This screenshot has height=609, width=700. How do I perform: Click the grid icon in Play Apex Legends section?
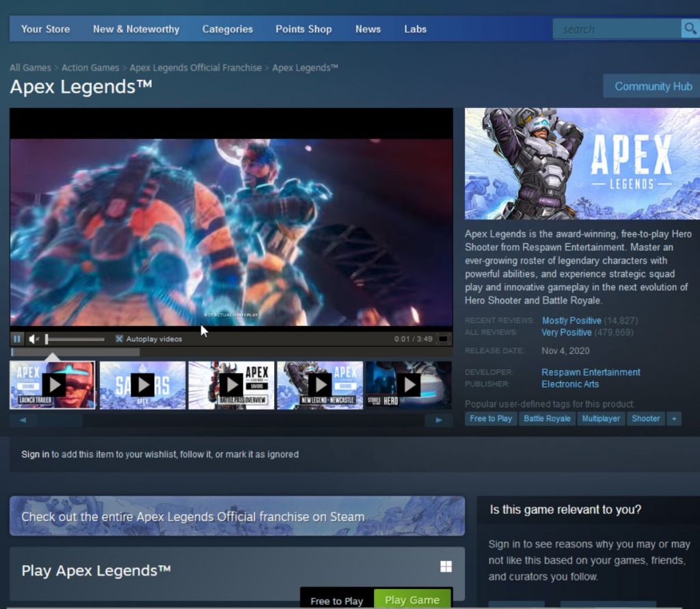(446, 566)
